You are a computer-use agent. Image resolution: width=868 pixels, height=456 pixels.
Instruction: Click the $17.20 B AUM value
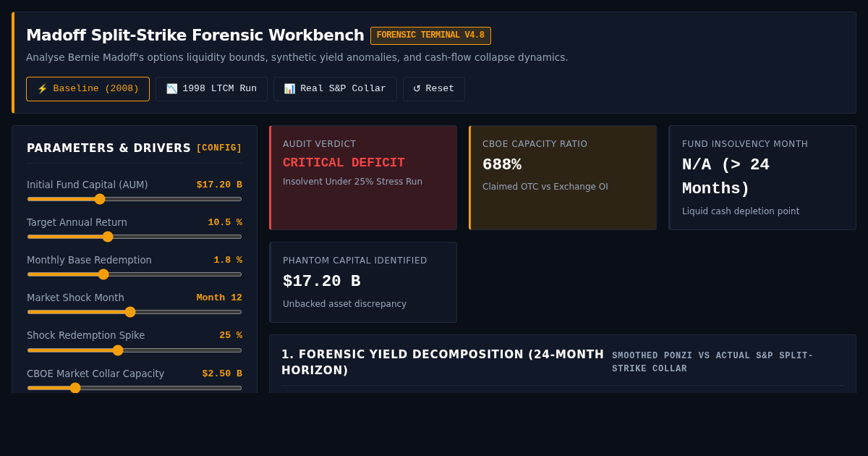(219, 185)
